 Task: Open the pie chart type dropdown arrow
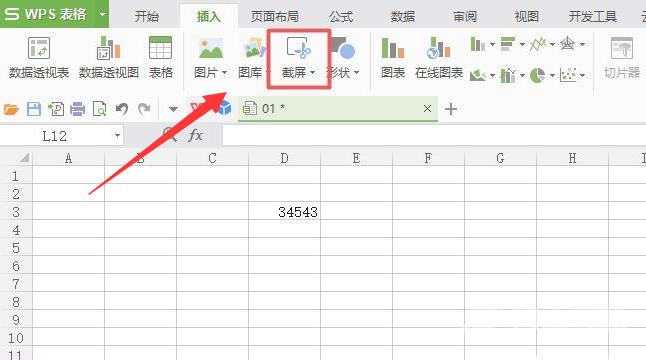point(552,75)
